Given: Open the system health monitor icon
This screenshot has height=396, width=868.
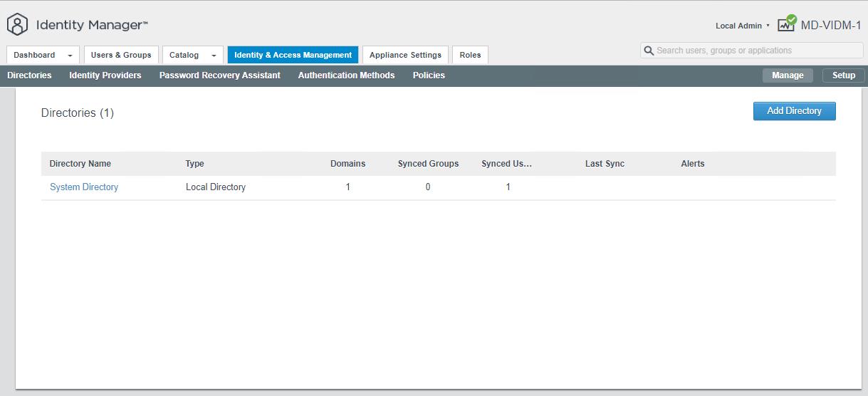Looking at the screenshot, I should coord(787,24).
